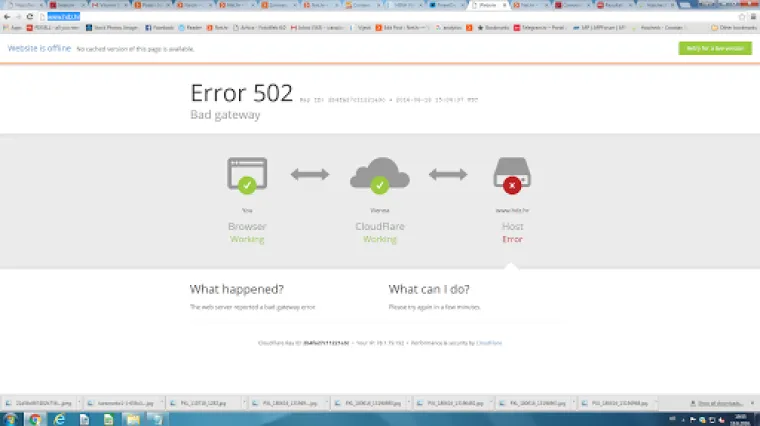Click the Browser status icon
Image resolution: width=760 pixels, height=426 pixels.
coord(246,175)
